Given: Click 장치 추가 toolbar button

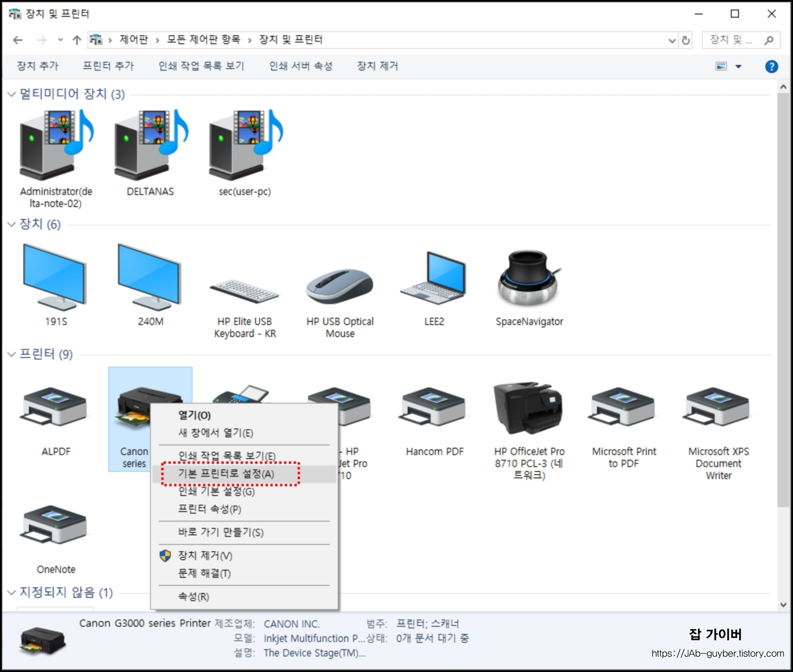Looking at the screenshot, I should (x=37, y=66).
